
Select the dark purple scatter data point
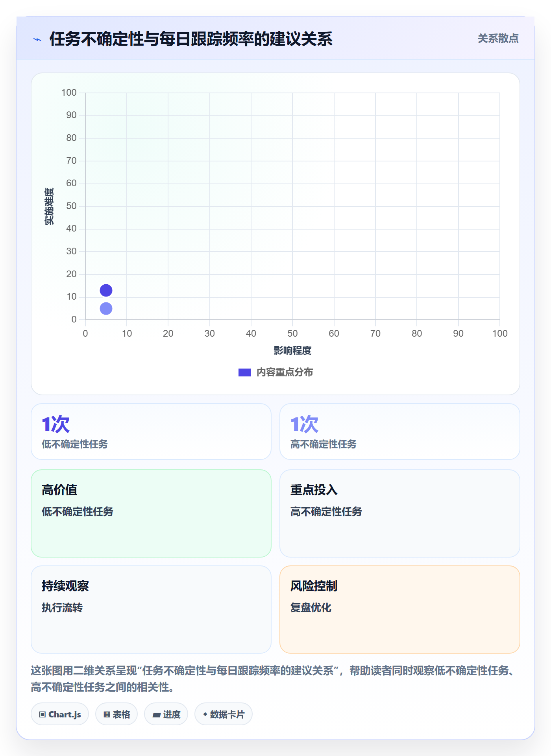click(x=106, y=290)
